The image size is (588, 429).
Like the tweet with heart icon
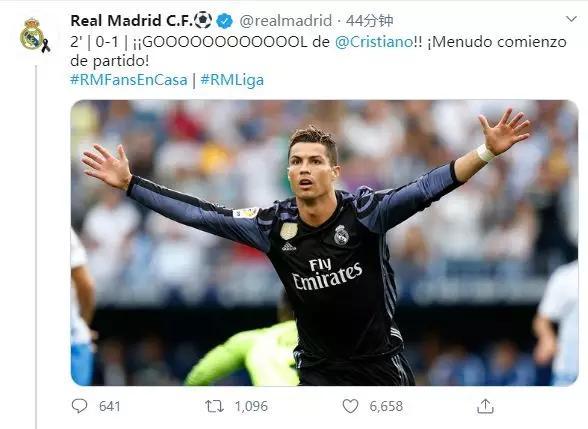350,406
